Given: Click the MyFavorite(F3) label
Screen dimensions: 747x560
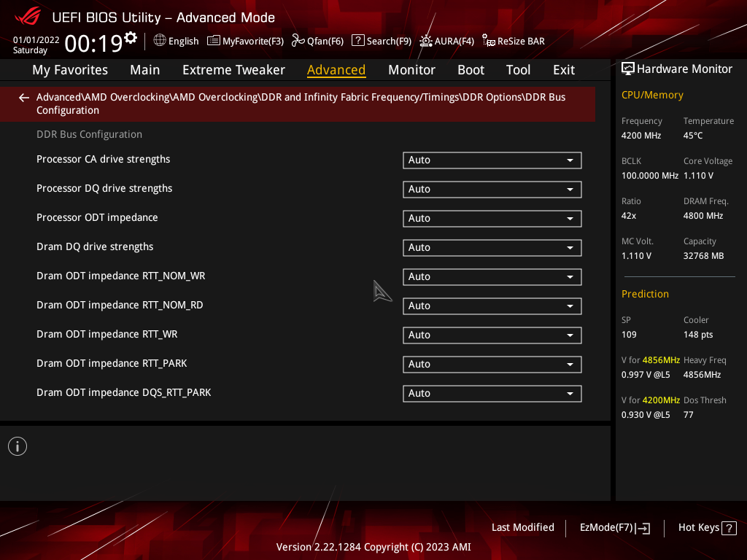Looking at the screenshot, I should pyautogui.click(x=253, y=41).
